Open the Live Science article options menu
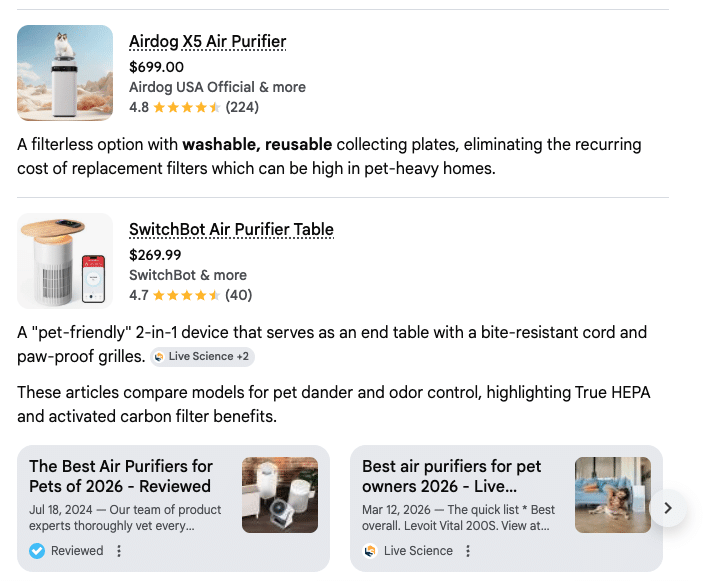Image resolution: width=708 pixels, height=582 pixels. pyautogui.click(x=468, y=551)
